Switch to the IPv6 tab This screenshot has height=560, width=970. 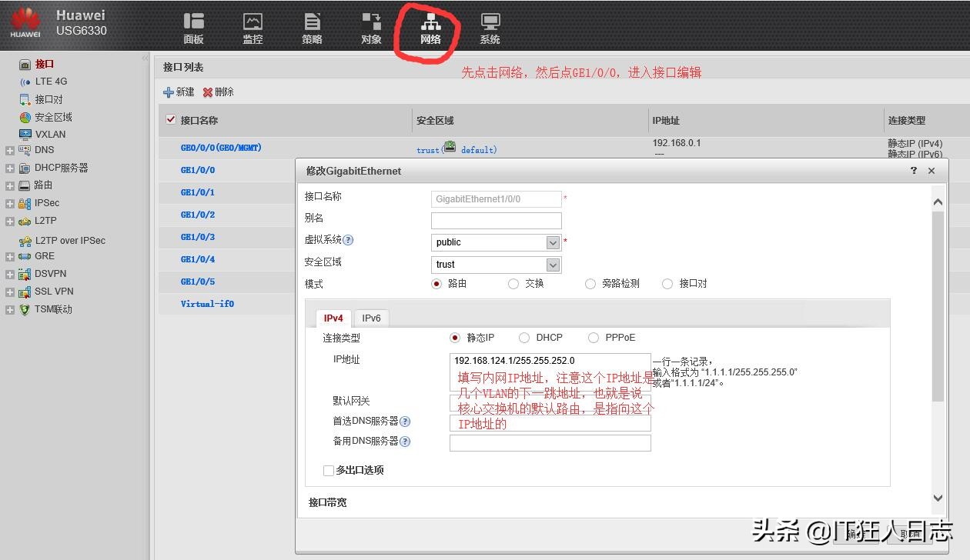371,318
